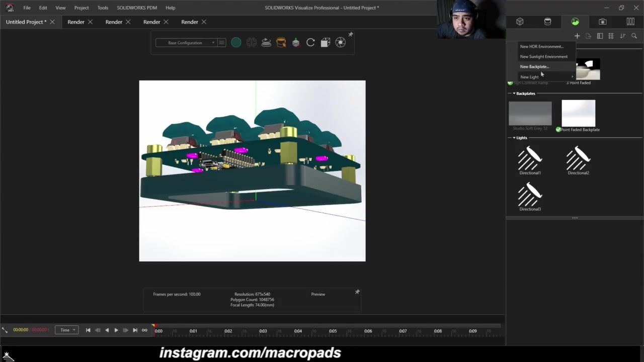Open the Base Configuration dropdown
644x362 pixels.
coord(185,43)
